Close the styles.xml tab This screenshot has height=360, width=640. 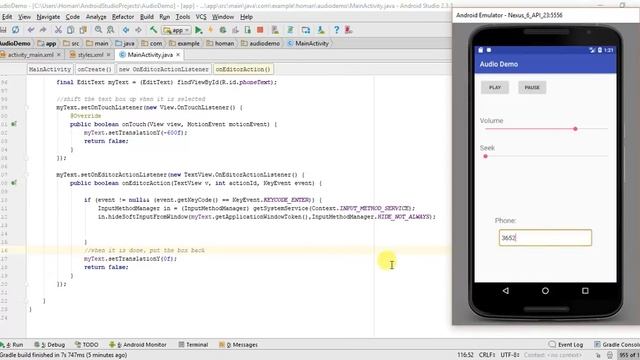(x=109, y=54)
